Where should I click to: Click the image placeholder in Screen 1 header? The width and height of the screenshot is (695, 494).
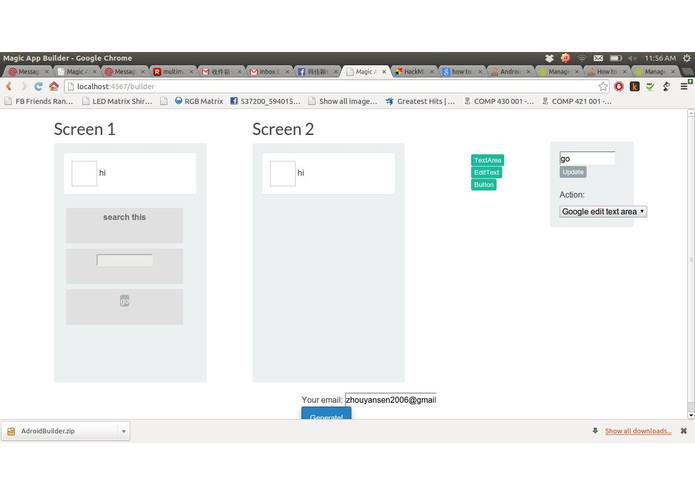tap(84, 173)
